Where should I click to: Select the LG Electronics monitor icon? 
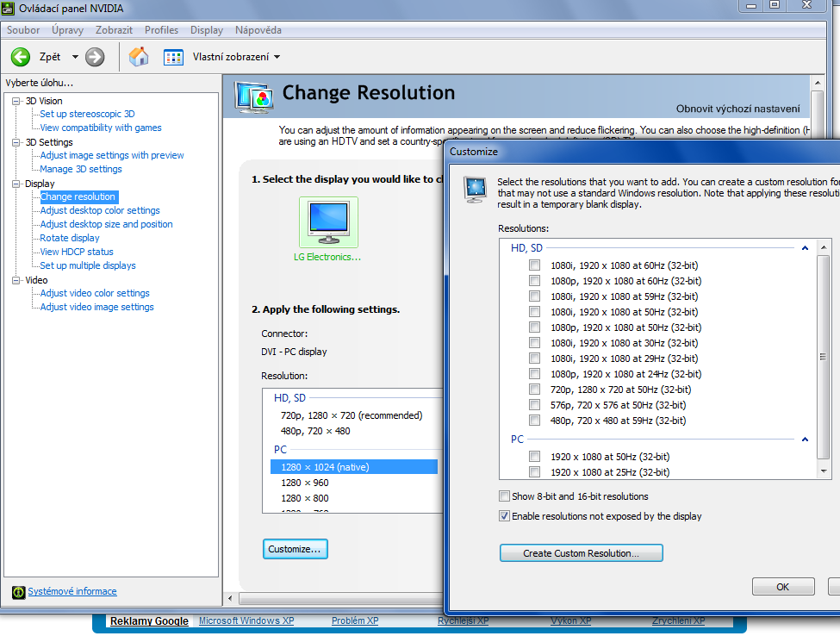pyautogui.click(x=328, y=221)
